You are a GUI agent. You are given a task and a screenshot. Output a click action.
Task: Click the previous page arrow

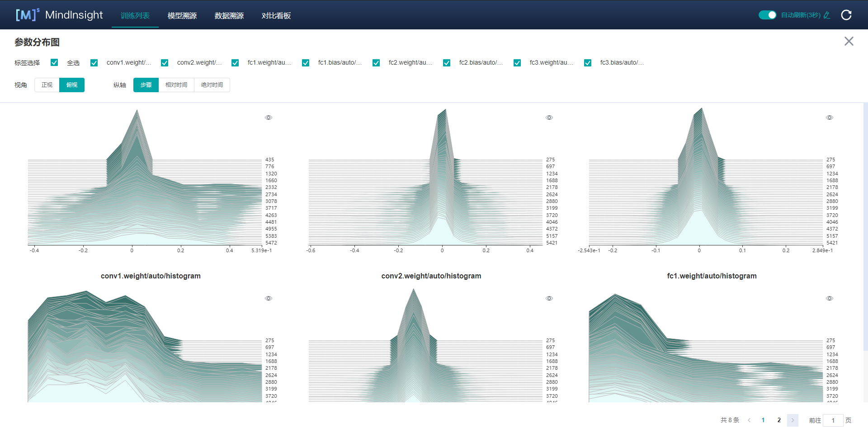coord(749,420)
